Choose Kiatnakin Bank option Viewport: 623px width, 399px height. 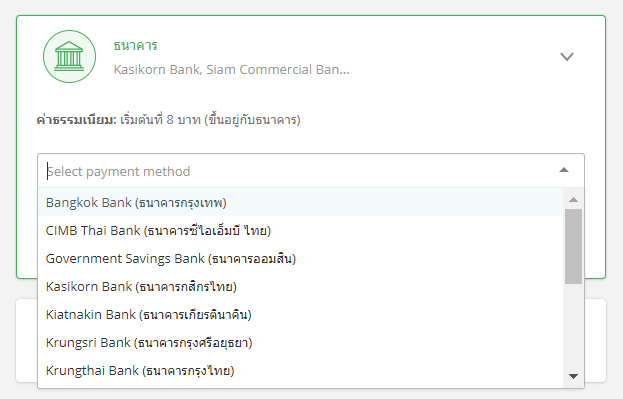pos(301,315)
